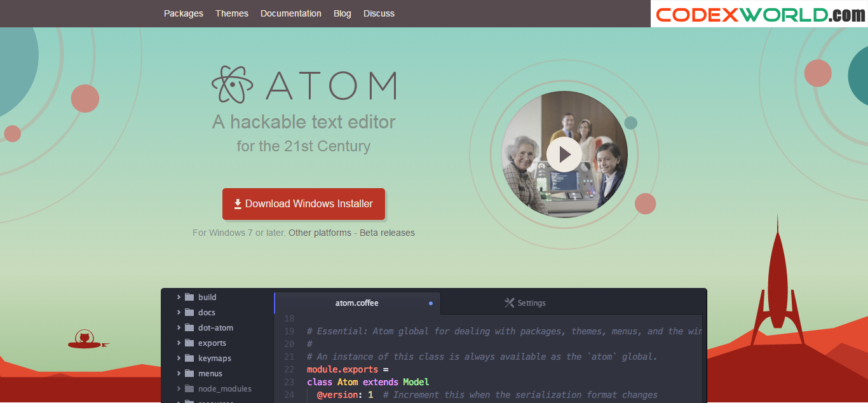This screenshot has height=403, width=868.
Task: Switch to the atom.coffee tab
Action: (357, 303)
